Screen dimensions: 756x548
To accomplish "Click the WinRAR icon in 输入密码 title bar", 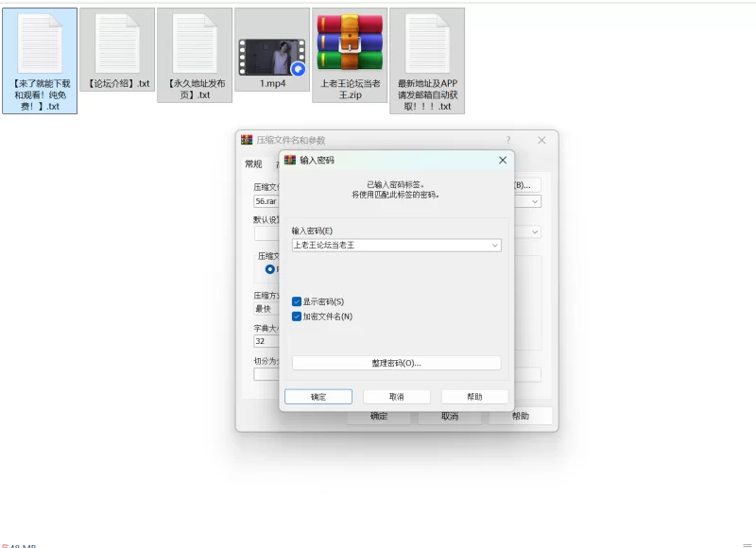I will (x=290, y=161).
